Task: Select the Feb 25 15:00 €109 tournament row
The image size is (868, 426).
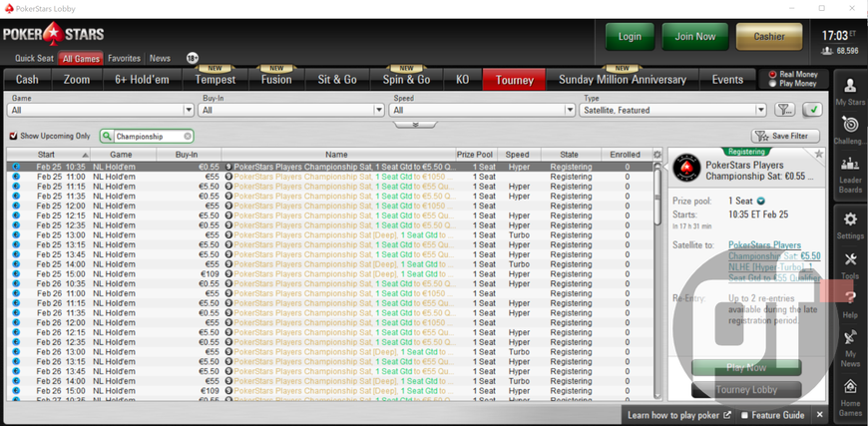Action: (330, 273)
